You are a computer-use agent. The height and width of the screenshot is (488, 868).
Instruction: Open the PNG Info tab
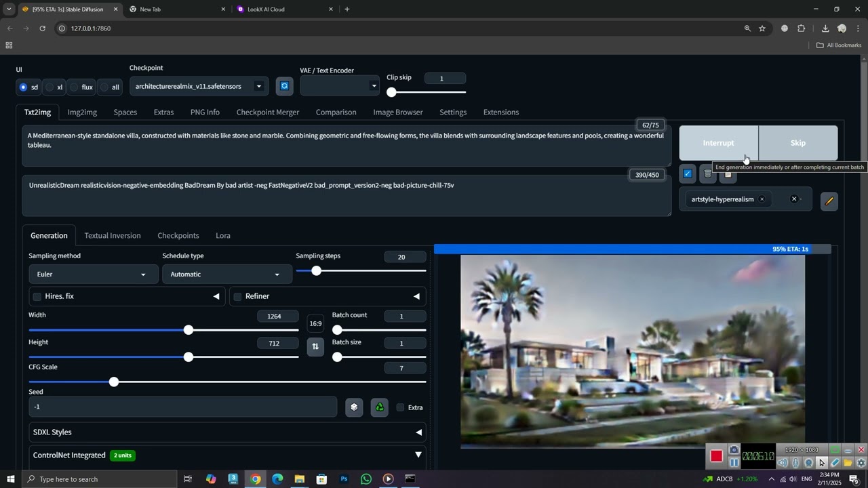[205, 112]
